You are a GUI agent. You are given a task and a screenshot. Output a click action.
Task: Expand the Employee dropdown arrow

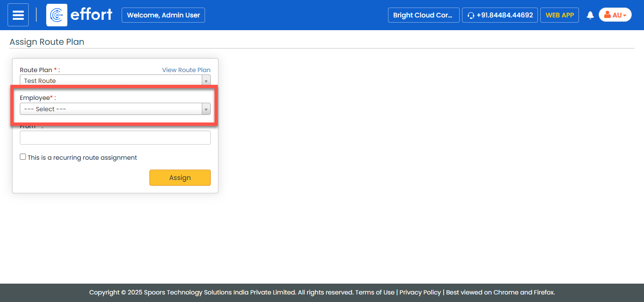pyautogui.click(x=206, y=109)
